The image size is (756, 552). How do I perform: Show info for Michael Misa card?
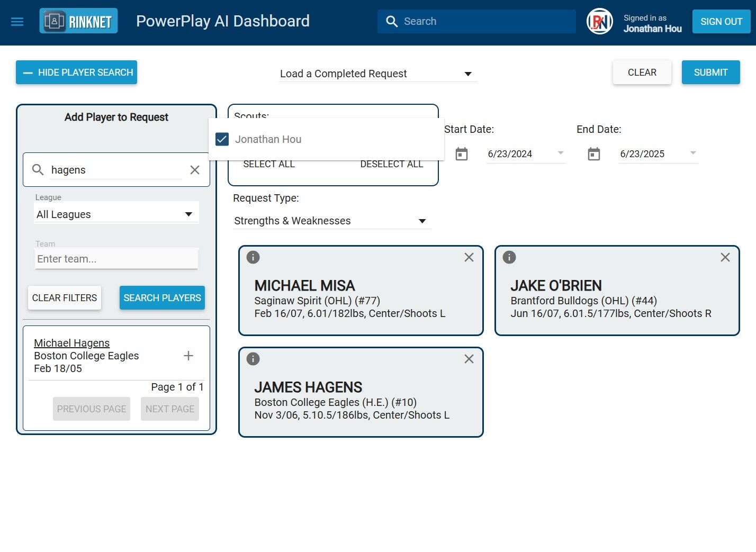(x=253, y=257)
